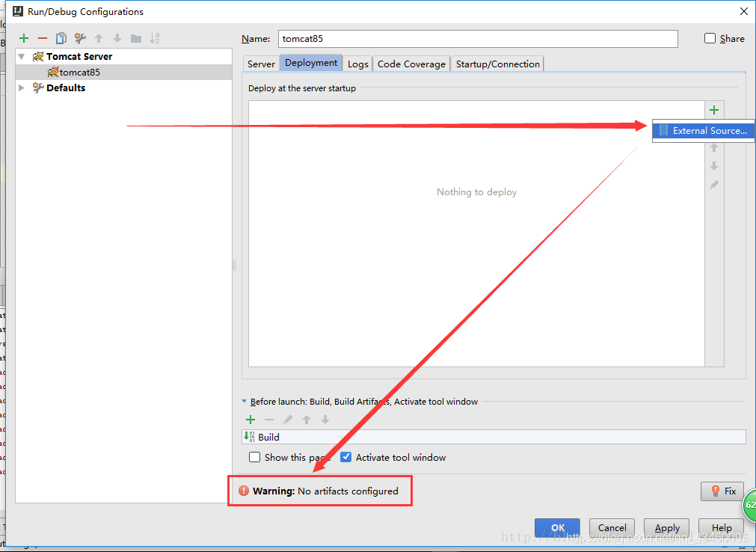756x552 pixels.
Task: Expand the Defaults tree node
Action: [x=22, y=88]
